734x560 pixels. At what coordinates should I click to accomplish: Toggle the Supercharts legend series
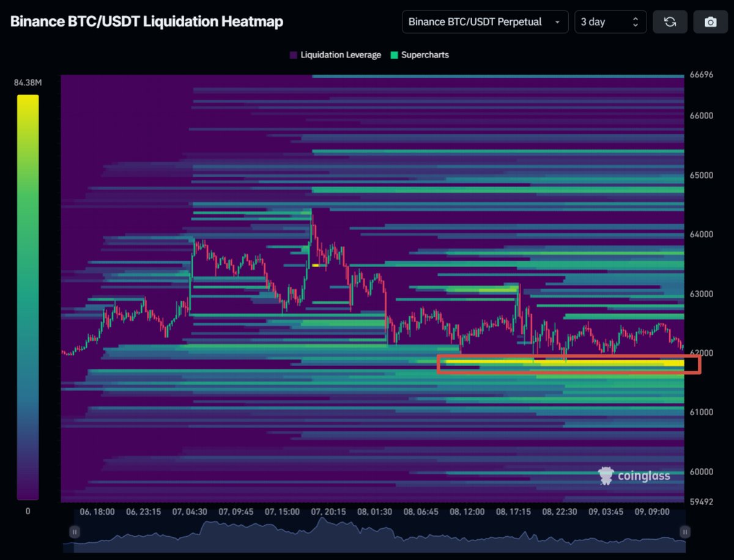click(x=420, y=55)
